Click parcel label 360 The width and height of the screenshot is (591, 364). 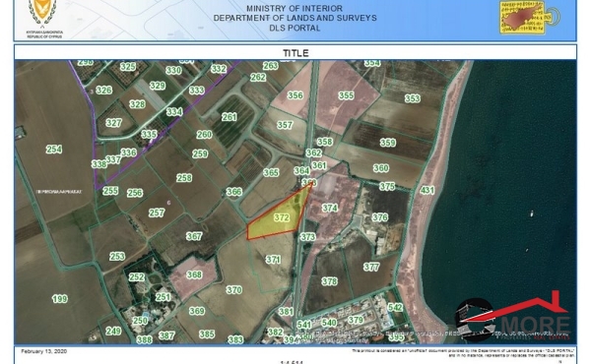pyautogui.click(x=381, y=168)
